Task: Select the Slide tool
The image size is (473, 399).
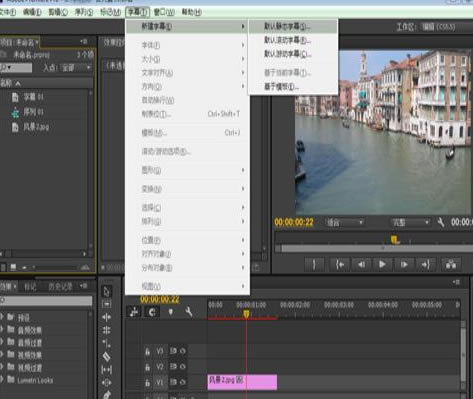Action: point(107,383)
